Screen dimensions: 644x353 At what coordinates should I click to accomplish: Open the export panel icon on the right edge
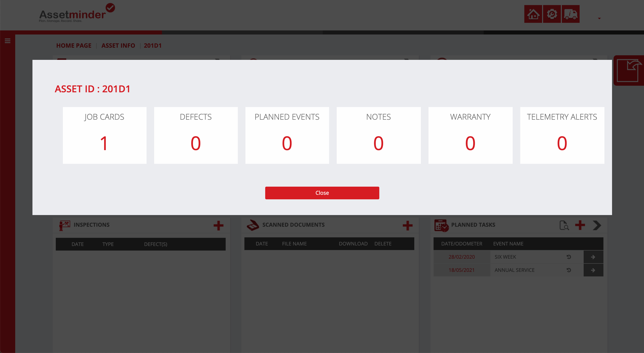629,70
